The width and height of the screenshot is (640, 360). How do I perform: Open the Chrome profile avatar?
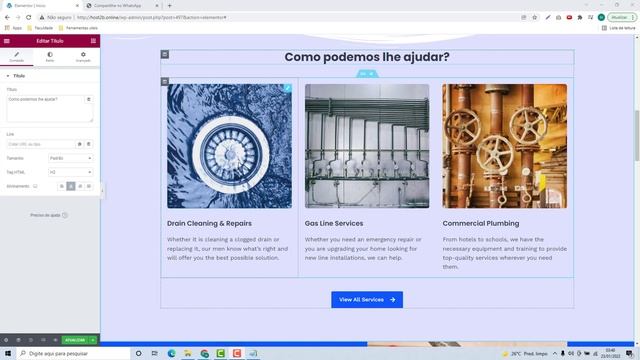tap(601, 18)
